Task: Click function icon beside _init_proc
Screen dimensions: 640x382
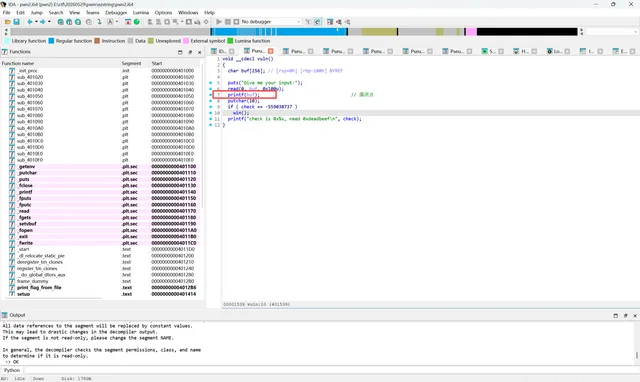Action: point(12,71)
